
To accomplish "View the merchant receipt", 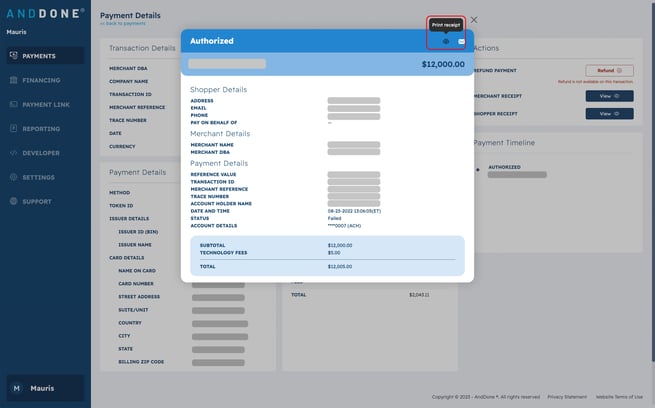I will pyautogui.click(x=609, y=96).
